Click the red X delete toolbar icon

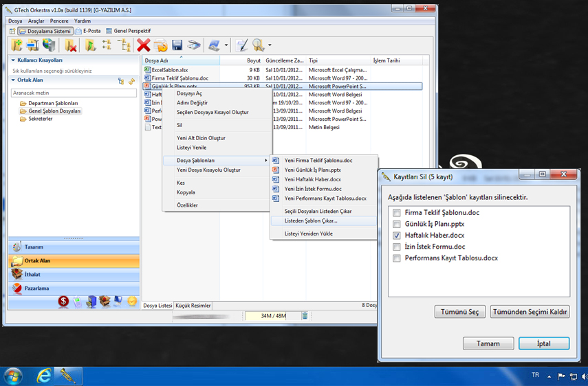click(x=143, y=45)
